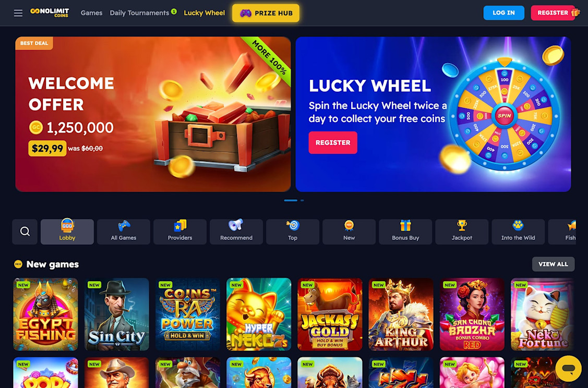Click Register on Lucky Wheel banner
The image size is (588, 388).
333,142
